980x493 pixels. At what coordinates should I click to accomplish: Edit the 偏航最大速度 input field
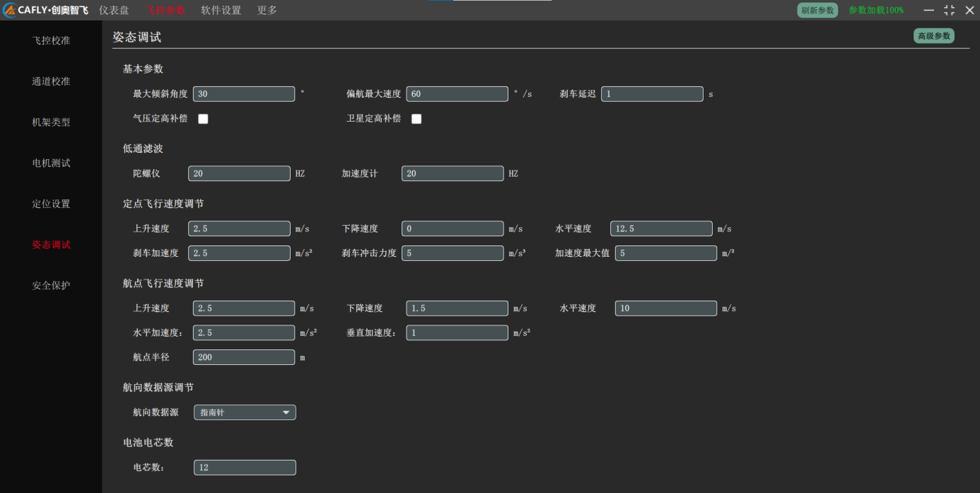pos(457,94)
